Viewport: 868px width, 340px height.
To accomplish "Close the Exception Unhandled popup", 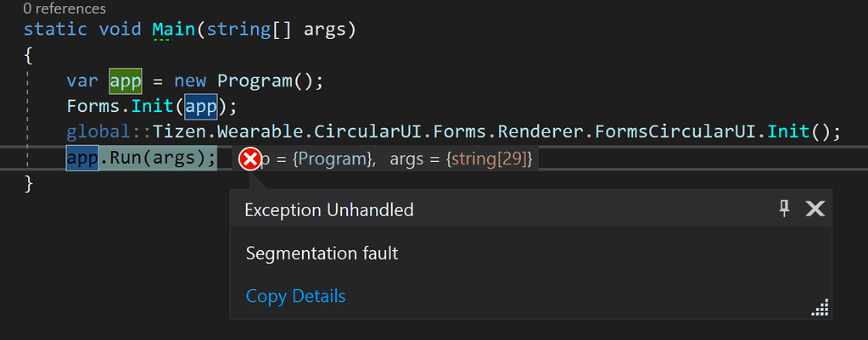I will pos(815,209).
